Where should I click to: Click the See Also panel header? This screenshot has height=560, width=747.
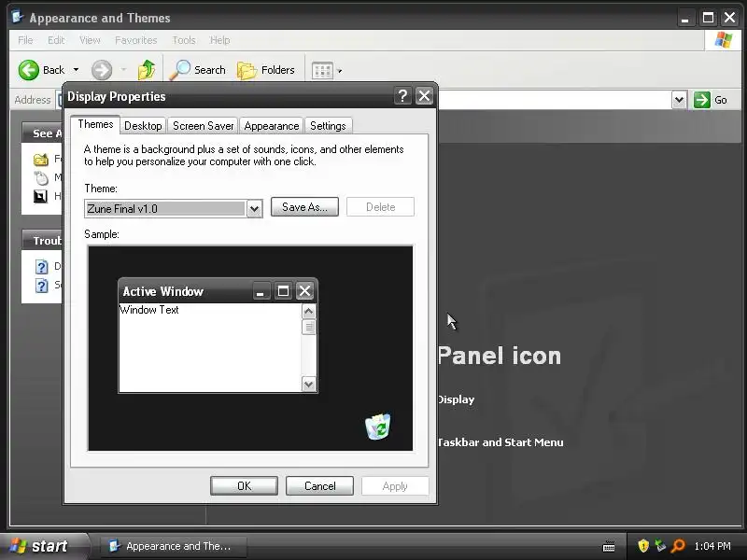(x=42, y=133)
